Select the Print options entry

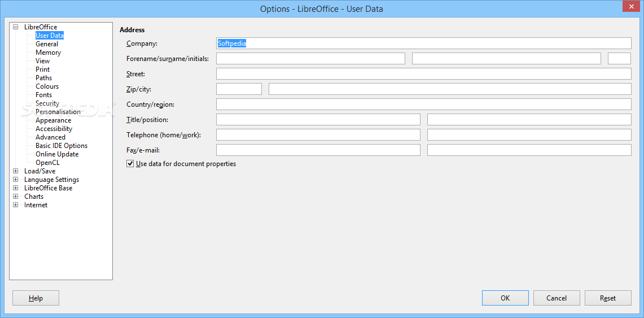(x=43, y=69)
